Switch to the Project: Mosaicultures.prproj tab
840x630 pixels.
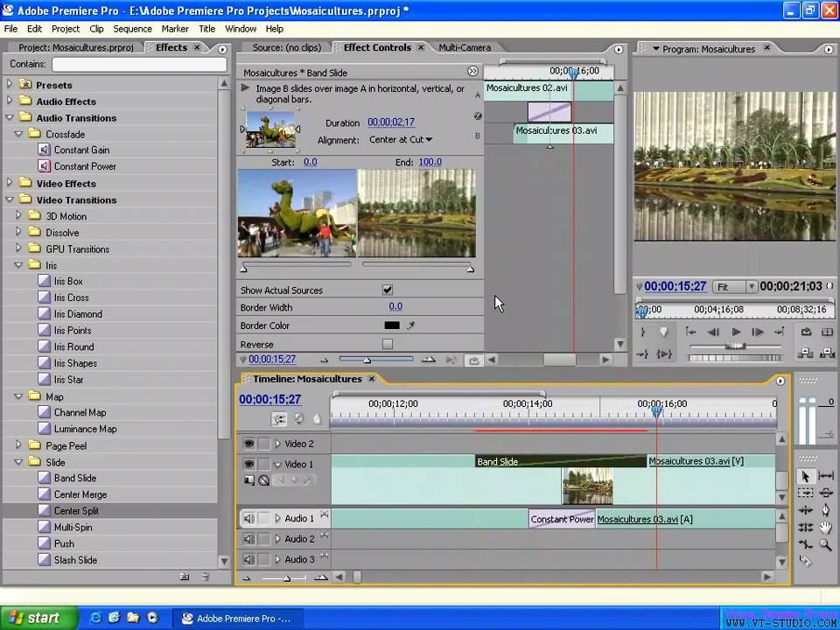(x=76, y=47)
